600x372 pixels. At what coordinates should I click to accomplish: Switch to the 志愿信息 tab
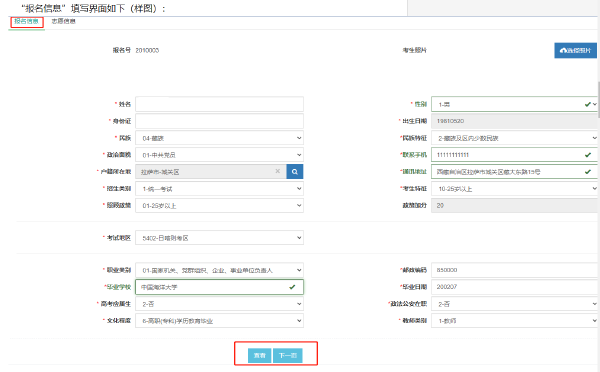64,21
